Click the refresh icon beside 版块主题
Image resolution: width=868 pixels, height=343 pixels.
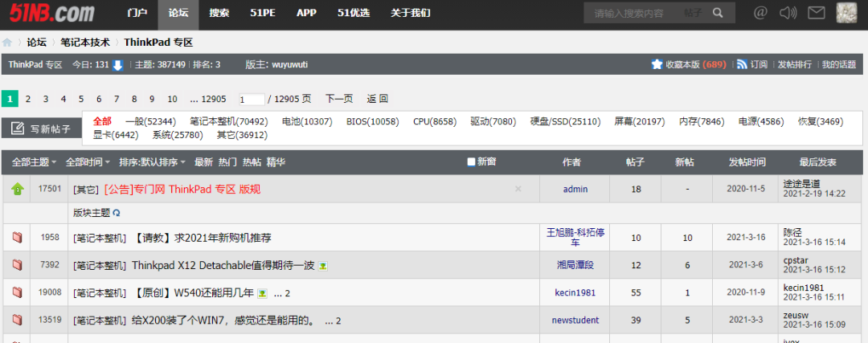click(x=117, y=213)
